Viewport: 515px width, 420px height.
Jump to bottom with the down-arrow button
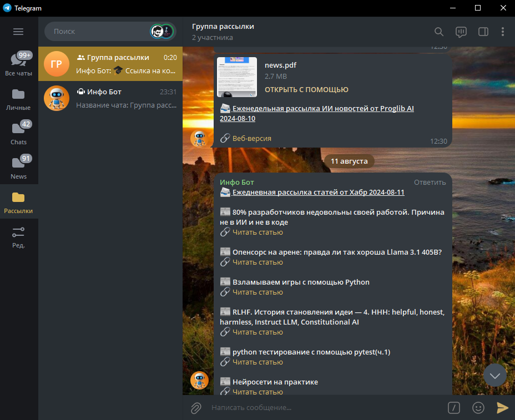coord(494,375)
